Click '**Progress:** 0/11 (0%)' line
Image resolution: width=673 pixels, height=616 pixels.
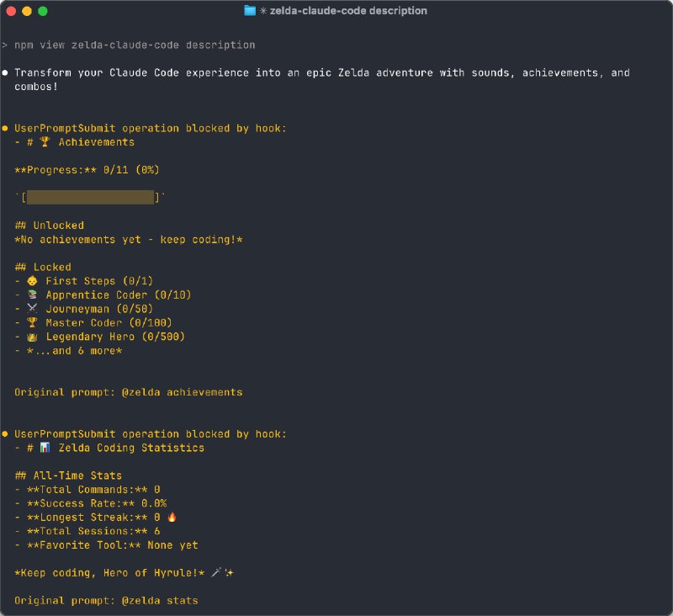(x=87, y=170)
